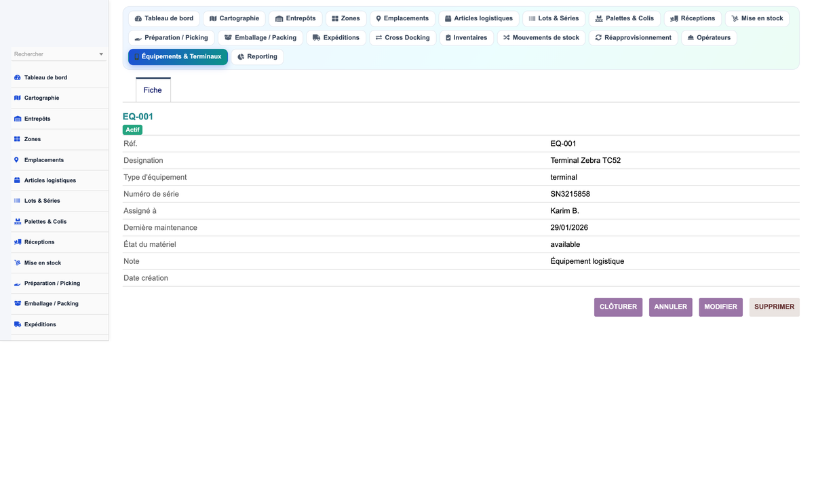The image size is (814, 504).
Task: Click the MODIFIER button
Action: [720, 307]
